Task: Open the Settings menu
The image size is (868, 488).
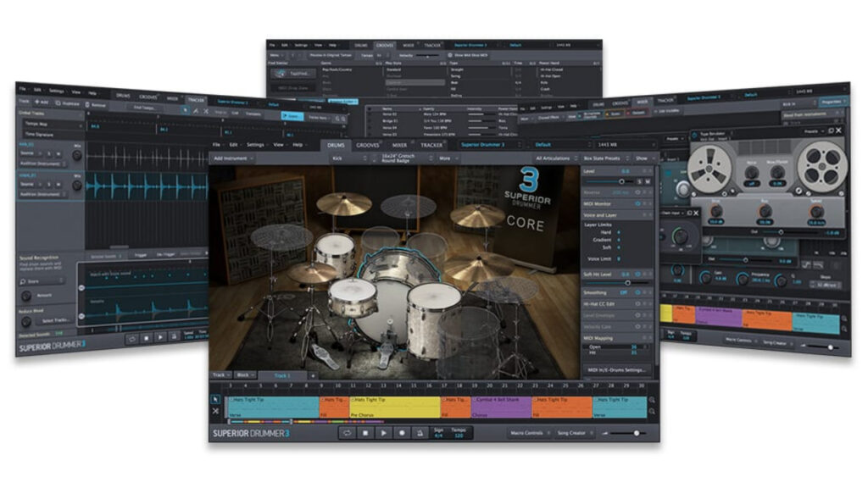Action: [255, 145]
